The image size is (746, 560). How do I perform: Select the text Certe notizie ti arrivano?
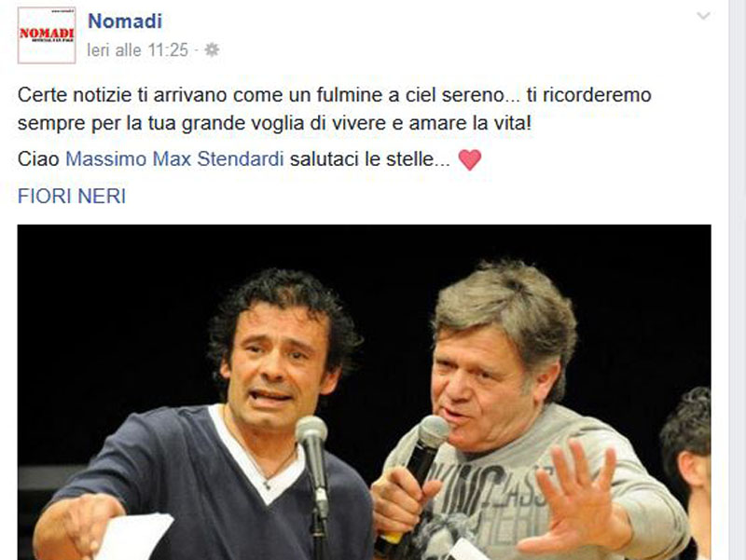pos(123,95)
